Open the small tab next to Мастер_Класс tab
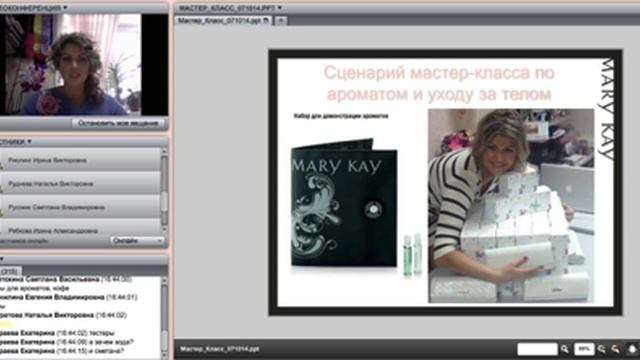640x360 pixels. click(280, 20)
